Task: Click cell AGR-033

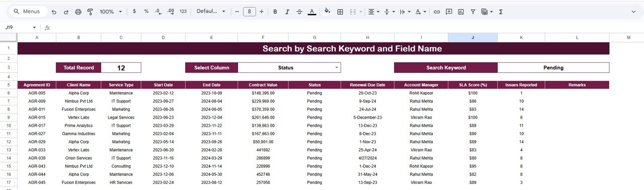Action: point(37,150)
